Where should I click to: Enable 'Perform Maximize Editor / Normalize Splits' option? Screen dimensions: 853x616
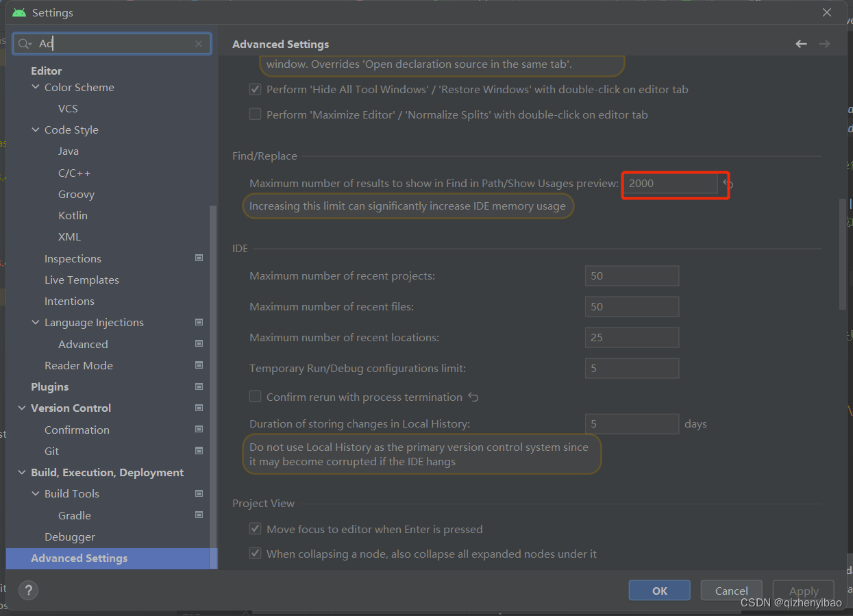pyautogui.click(x=255, y=114)
